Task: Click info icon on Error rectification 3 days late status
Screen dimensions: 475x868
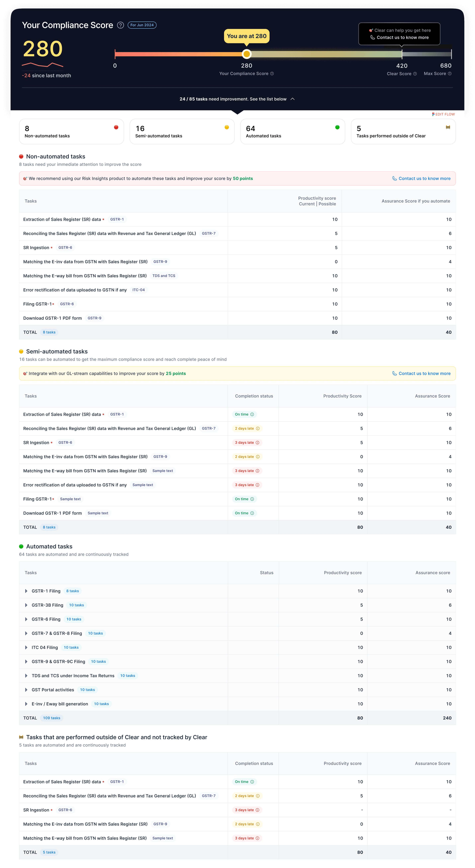Action: (258, 485)
